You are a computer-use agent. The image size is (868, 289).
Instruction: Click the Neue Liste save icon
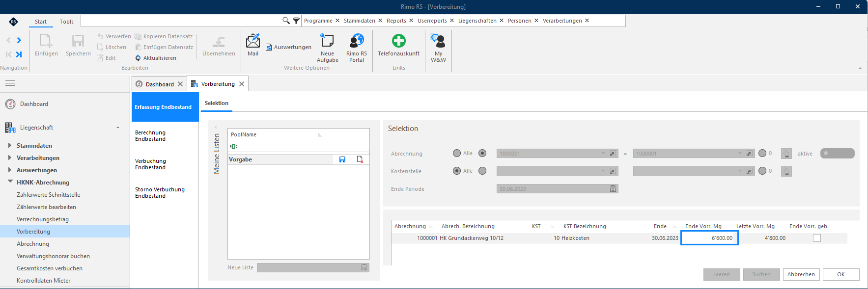(364, 267)
